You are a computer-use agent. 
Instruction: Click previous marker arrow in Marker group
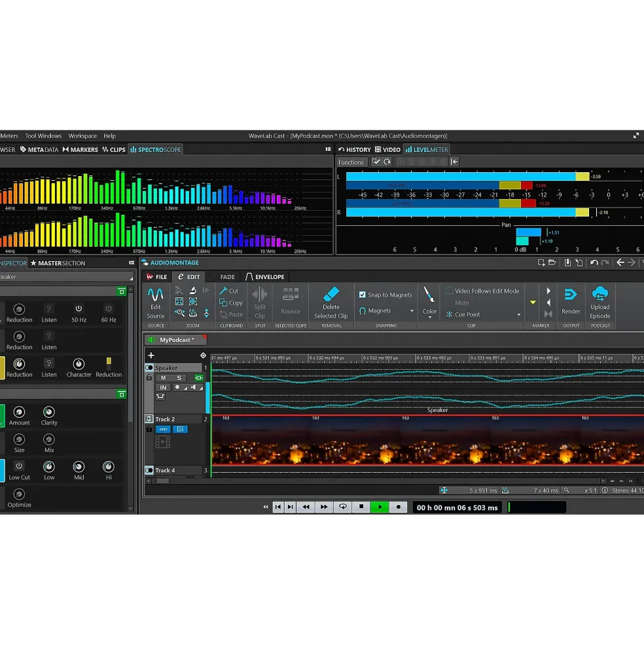tap(548, 303)
